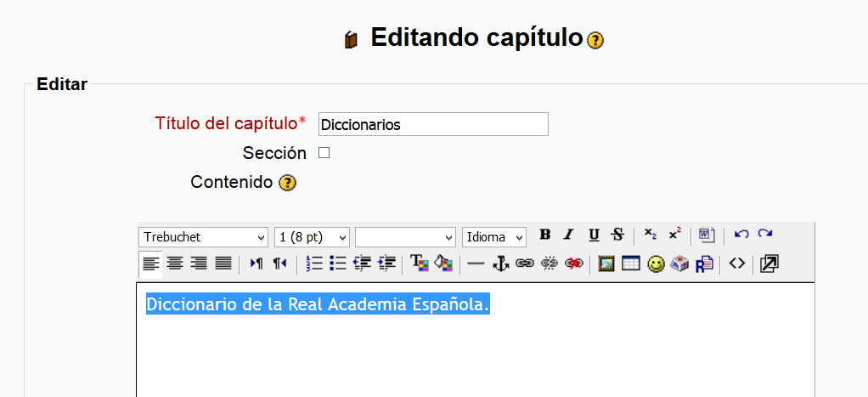The height and width of the screenshot is (397, 868).
Task: Set right-to-left text direction
Action: [x=279, y=264]
